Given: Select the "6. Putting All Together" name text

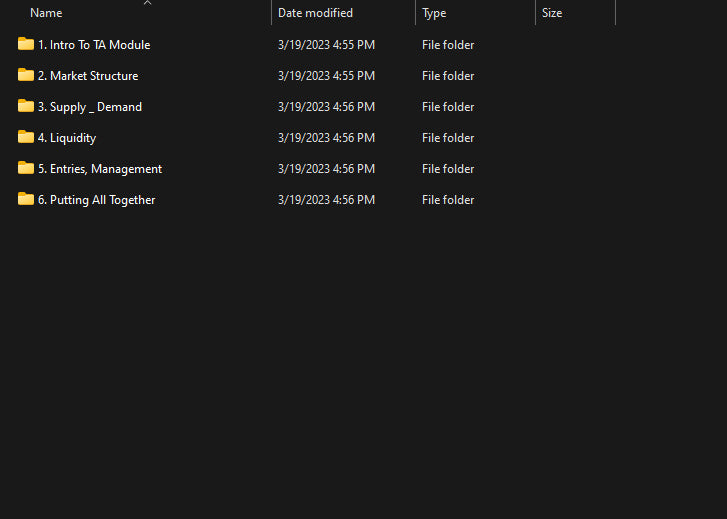Looking at the screenshot, I should pyautogui.click(x=96, y=200).
